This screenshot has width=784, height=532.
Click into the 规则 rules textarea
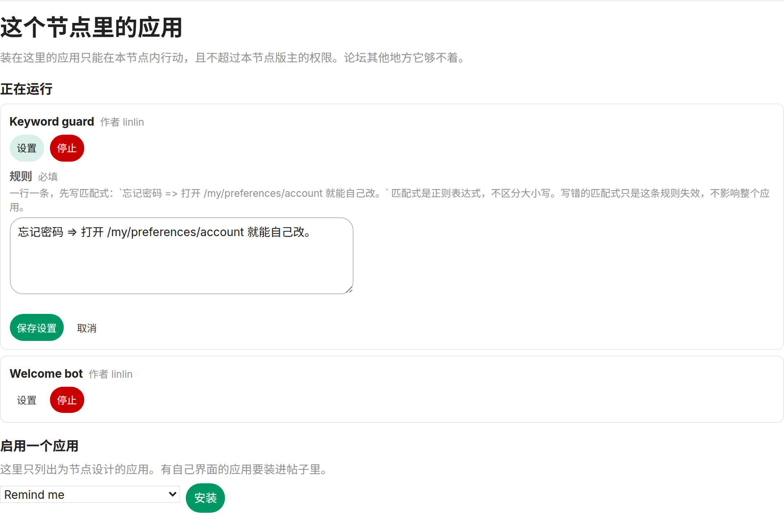point(181,256)
